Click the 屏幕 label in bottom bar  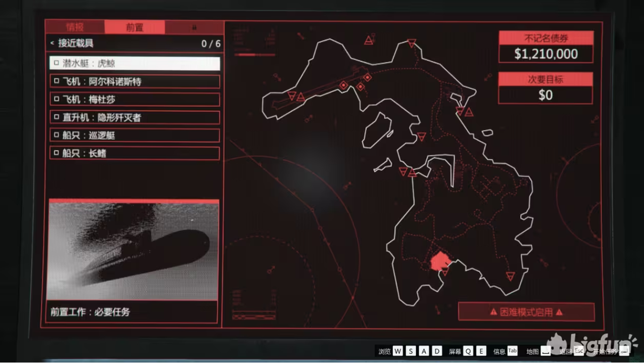click(x=455, y=352)
